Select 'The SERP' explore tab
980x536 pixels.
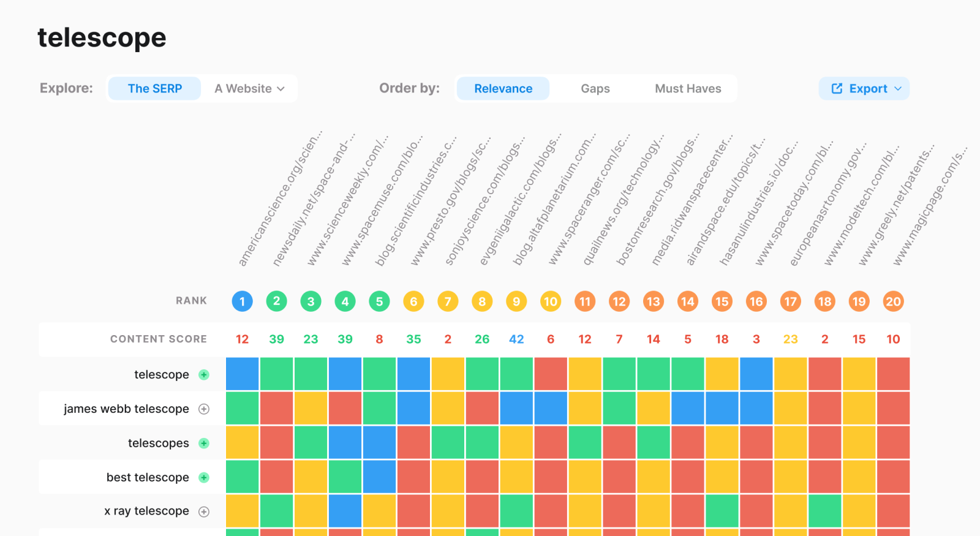pos(155,89)
